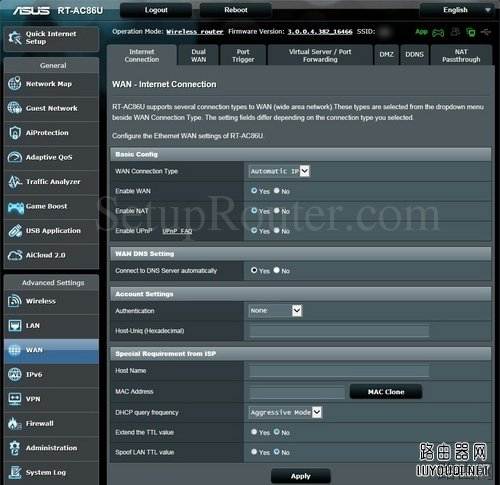Open the UPnP FAQ link

pos(177,231)
